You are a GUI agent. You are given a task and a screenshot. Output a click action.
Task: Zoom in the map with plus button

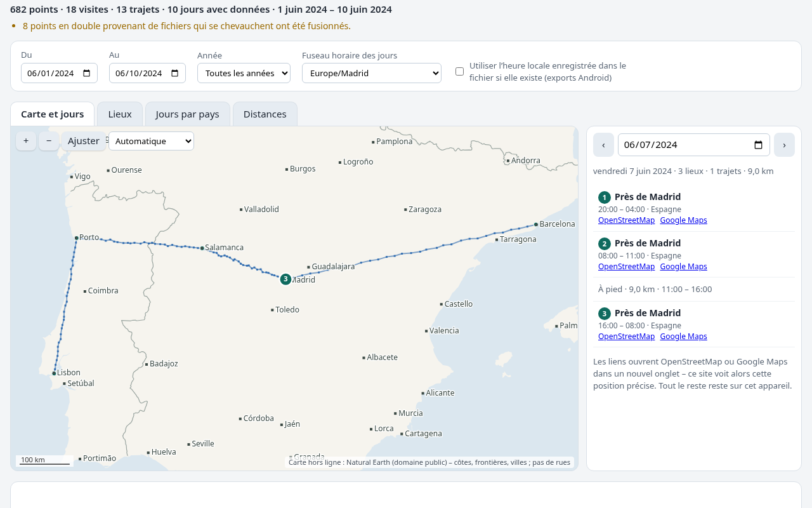point(26,141)
